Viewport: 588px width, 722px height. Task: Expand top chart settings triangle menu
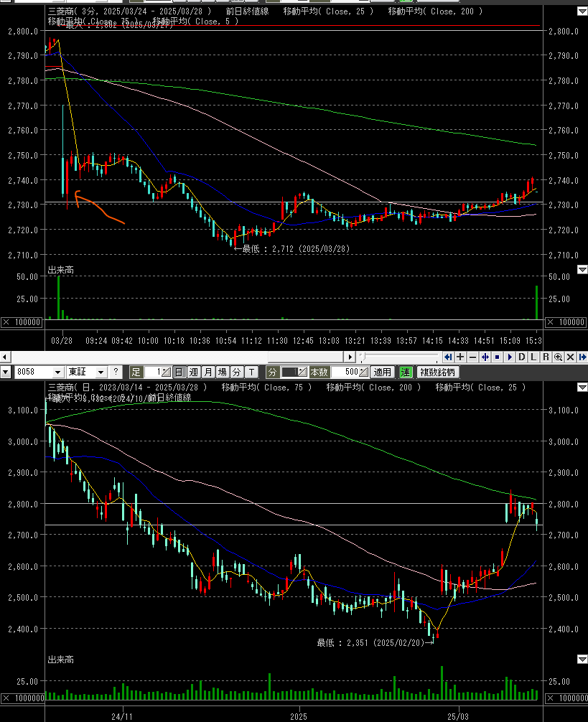pyautogui.click(x=582, y=12)
